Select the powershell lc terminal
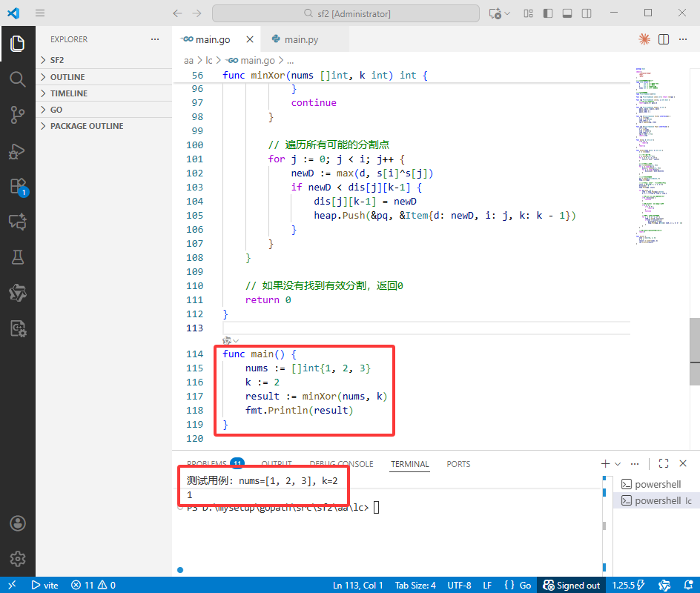 [656, 500]
